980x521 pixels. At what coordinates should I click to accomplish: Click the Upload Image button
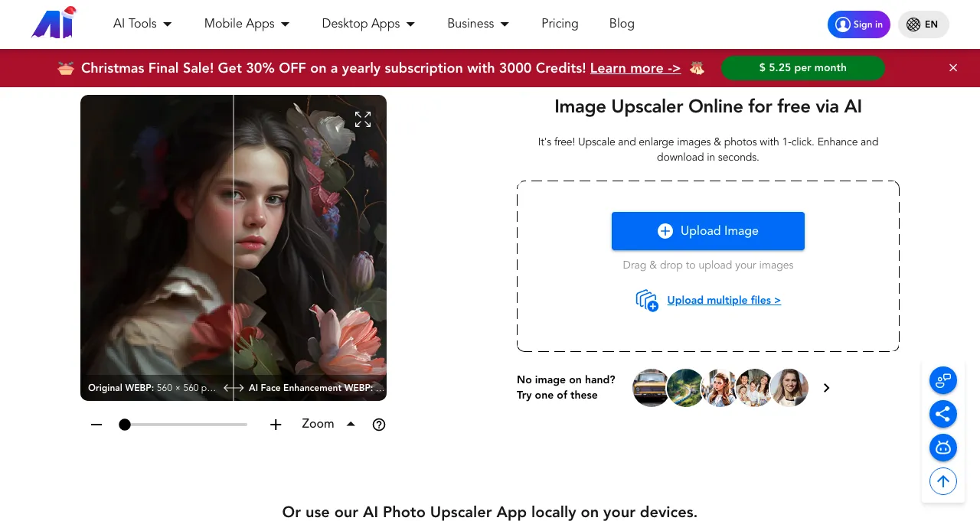pos(708,231)
